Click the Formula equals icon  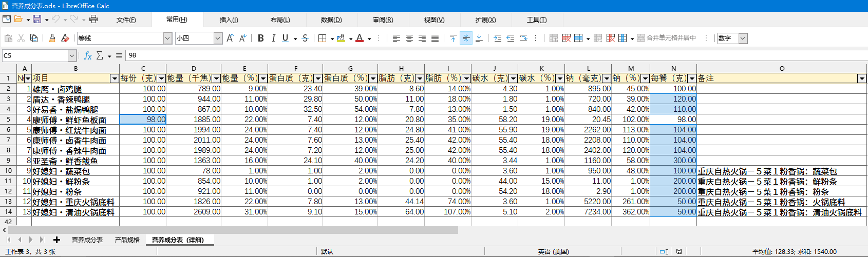tap(119, 55)
